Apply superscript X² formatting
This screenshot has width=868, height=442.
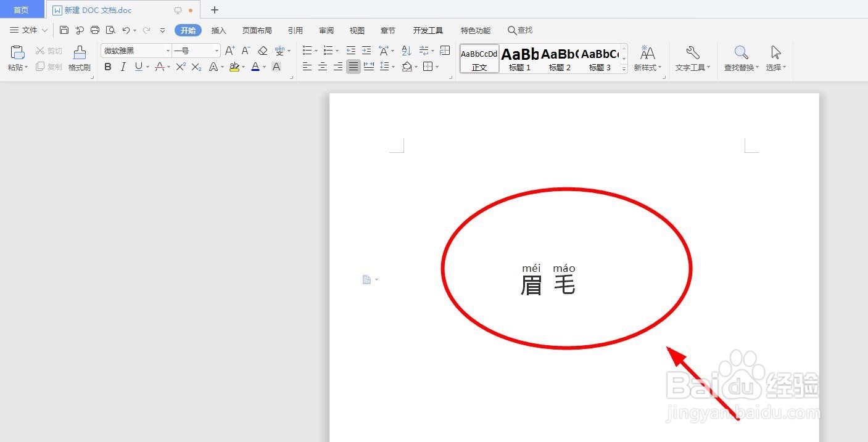[181, 67]
